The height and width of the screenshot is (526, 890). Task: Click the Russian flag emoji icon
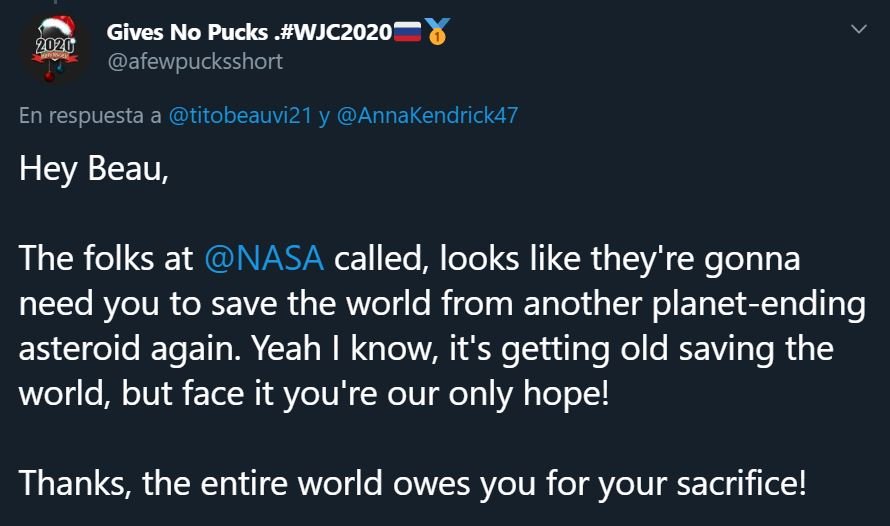408,32
